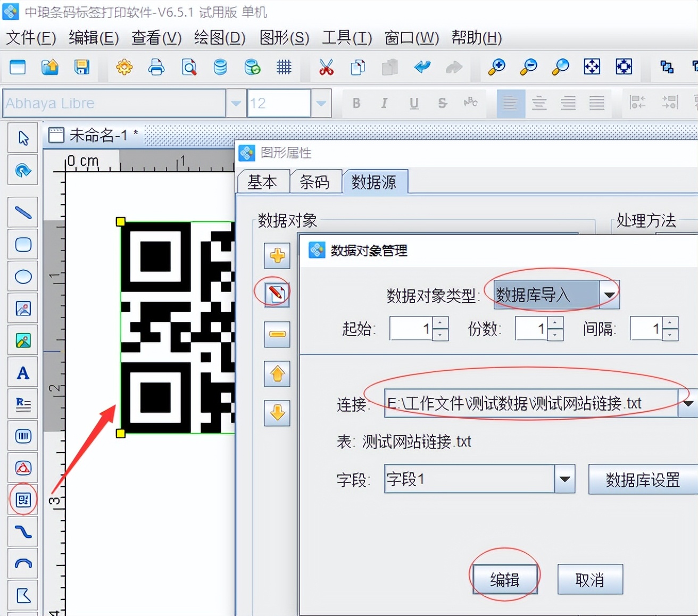
Task: Expand the font name dropdown
Action: pyautogui.click(x=236, y=103)
